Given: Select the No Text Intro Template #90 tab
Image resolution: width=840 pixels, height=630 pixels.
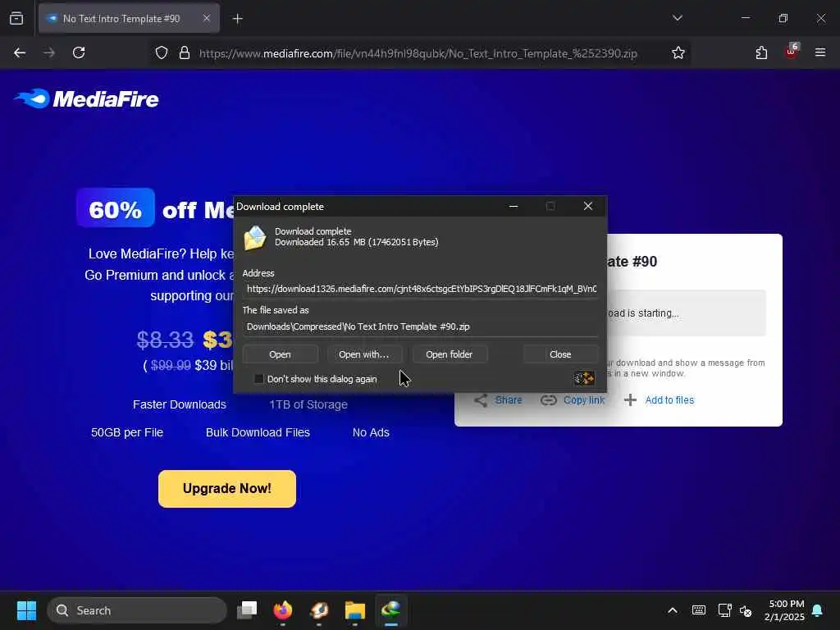Looking at the screenshot, I should 129,19.
